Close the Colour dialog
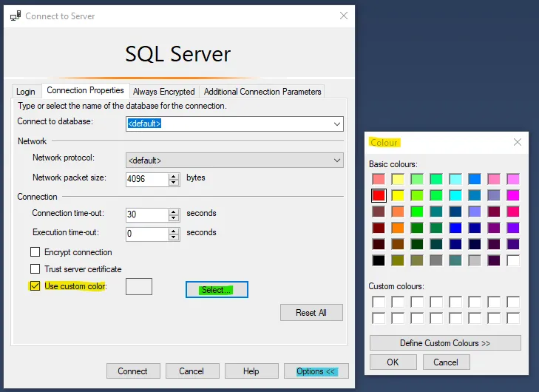This screenshot has width=539, height=392. tap(518, 142)
